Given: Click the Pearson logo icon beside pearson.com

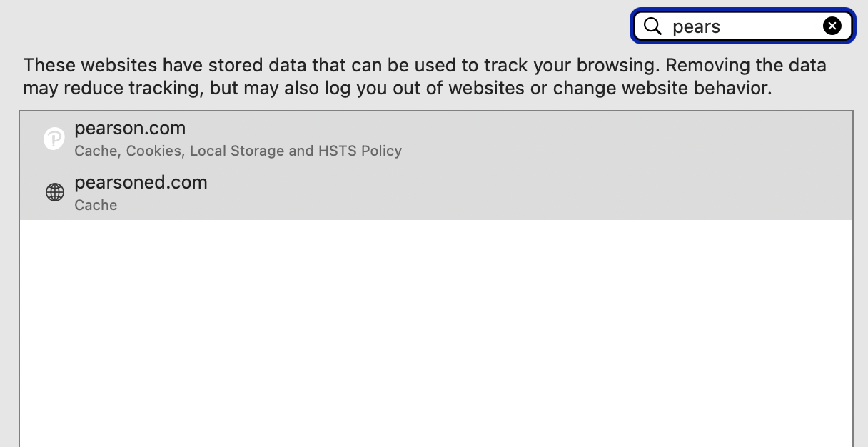Looking at the screenshot, I should click(x=54, y=139).
